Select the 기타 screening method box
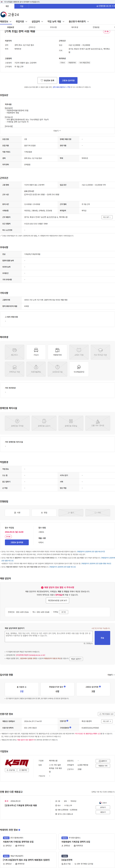Image resolution: width=115 pixels, height=868 pixels. point(98,512)
